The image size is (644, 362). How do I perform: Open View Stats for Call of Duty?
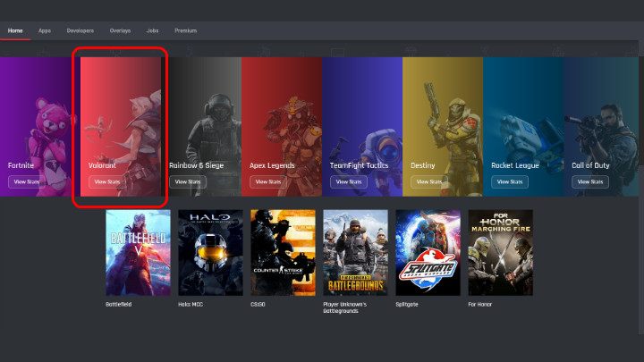click(590, 181)
